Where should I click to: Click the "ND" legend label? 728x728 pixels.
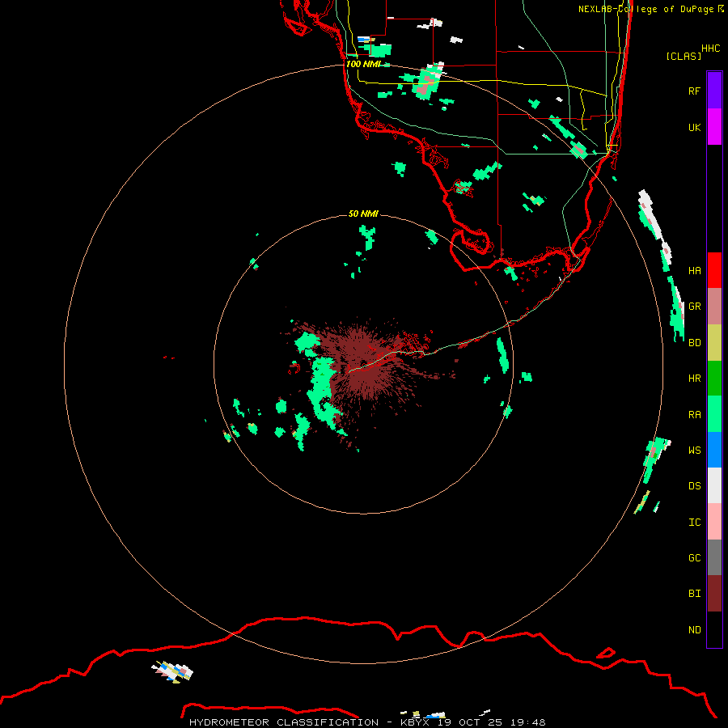[694, 630]
